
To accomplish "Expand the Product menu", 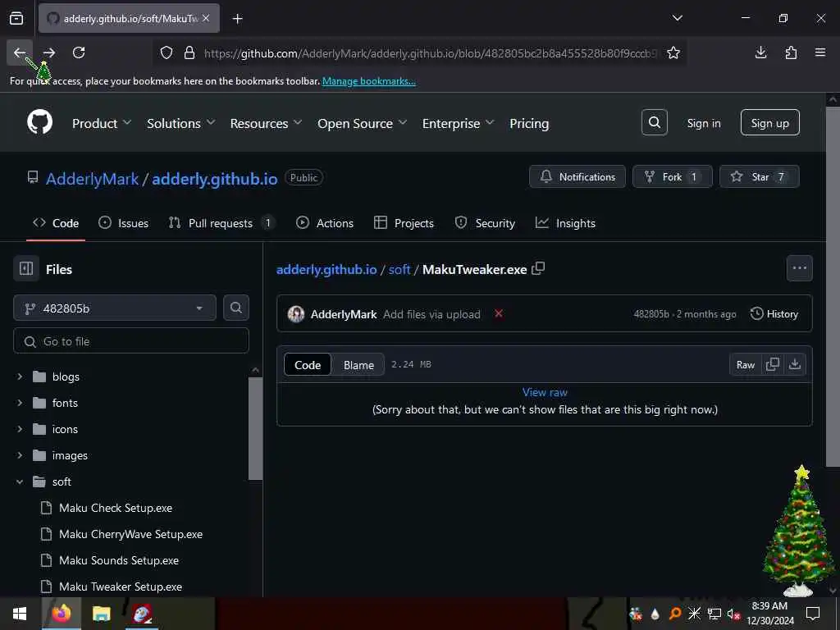I will click(102, 123).
